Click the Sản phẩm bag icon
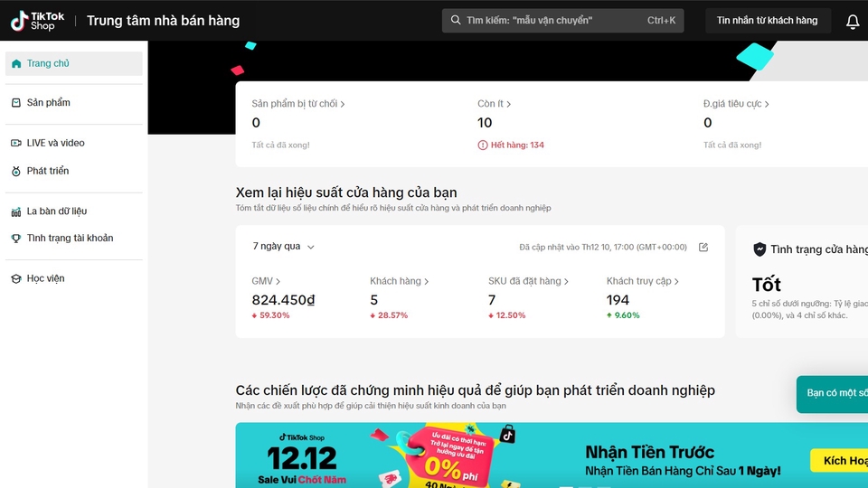 (x=16, y=103)
